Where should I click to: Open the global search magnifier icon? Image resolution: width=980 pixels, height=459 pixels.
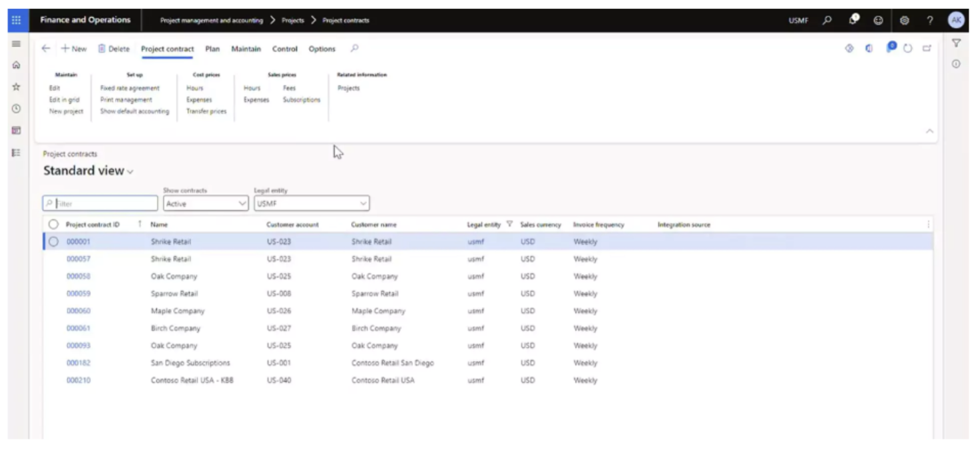(826, 20)
